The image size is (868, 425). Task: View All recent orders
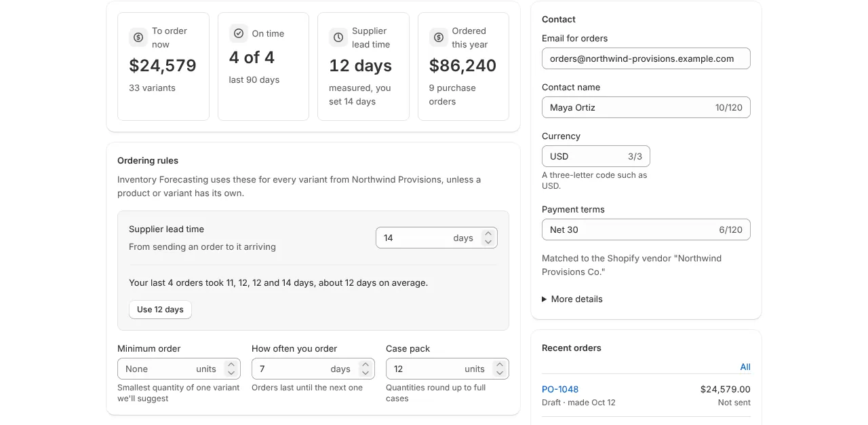tap(745, 367)
